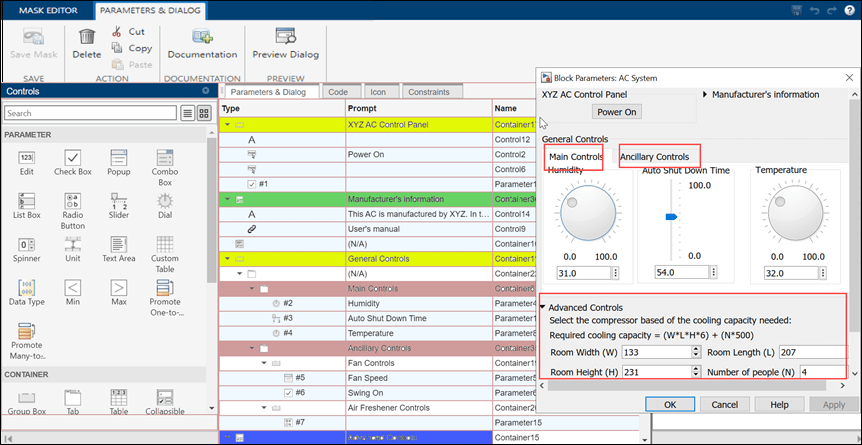The image size is (862, 445).
Task: Collapse the Fan Controls tree node
Action: (264, 363)
